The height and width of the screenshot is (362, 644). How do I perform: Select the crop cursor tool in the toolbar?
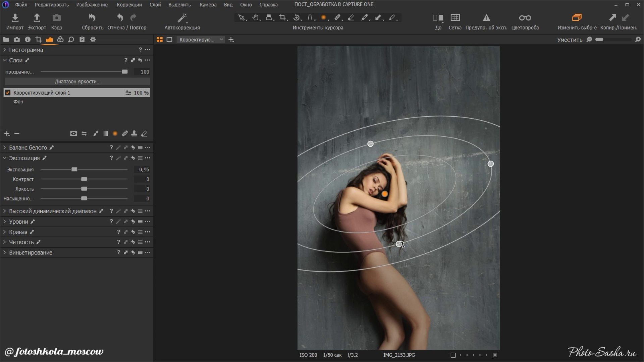pyautogui.click(x=283, y=17)
